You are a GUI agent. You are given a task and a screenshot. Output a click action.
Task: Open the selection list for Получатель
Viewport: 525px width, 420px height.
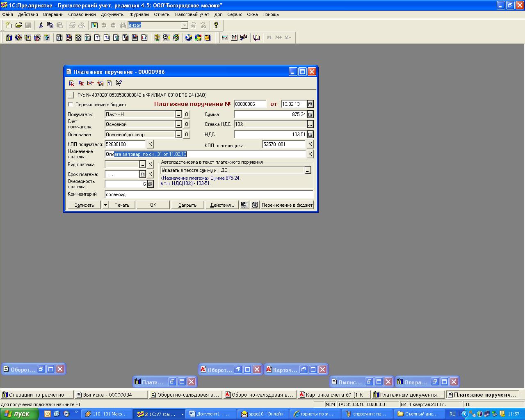[179, 114]
